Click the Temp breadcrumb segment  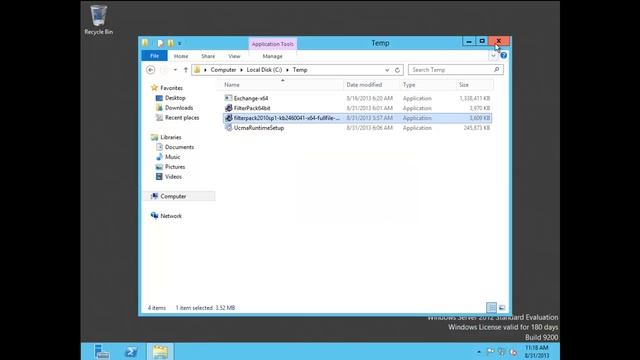[300, 70]
